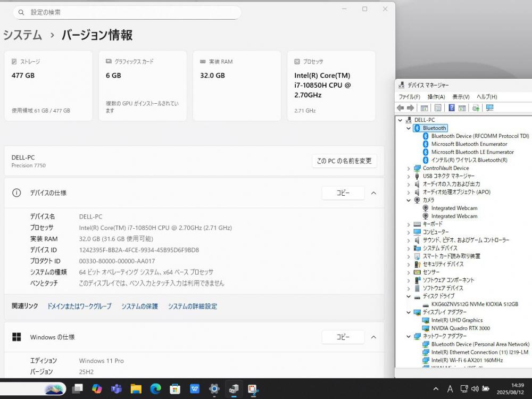Click the Help icon in Device Manager toolbar
The height and width of the screenshot is (399, 532).
tap(451, 108)
